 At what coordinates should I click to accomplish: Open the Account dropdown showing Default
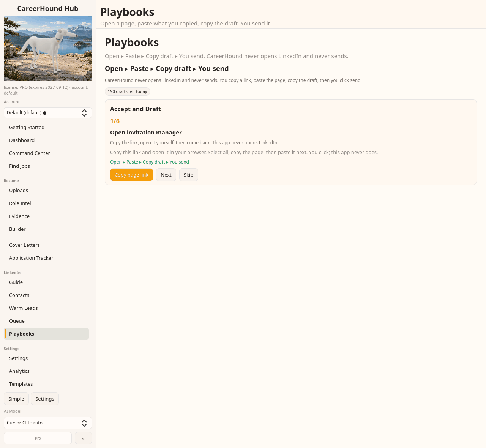(48, 113)
